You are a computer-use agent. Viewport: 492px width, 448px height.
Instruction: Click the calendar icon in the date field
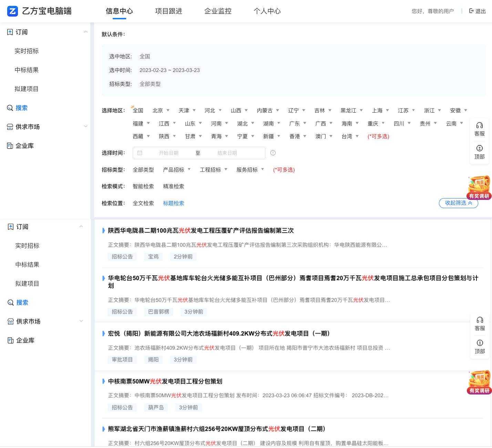click(140, 153)
